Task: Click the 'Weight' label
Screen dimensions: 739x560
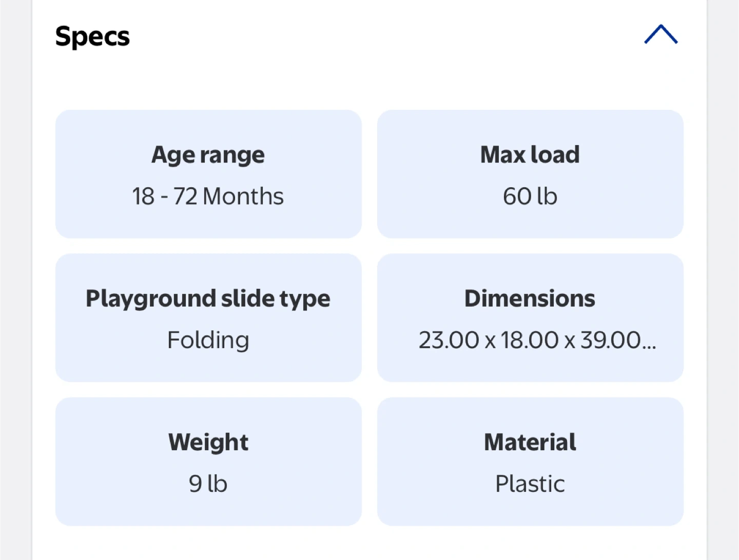Action: tap(208, 442)
